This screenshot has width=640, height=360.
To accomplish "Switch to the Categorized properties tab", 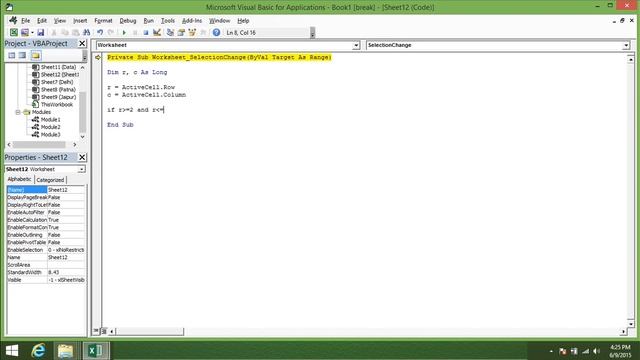I will coord(50,180).
